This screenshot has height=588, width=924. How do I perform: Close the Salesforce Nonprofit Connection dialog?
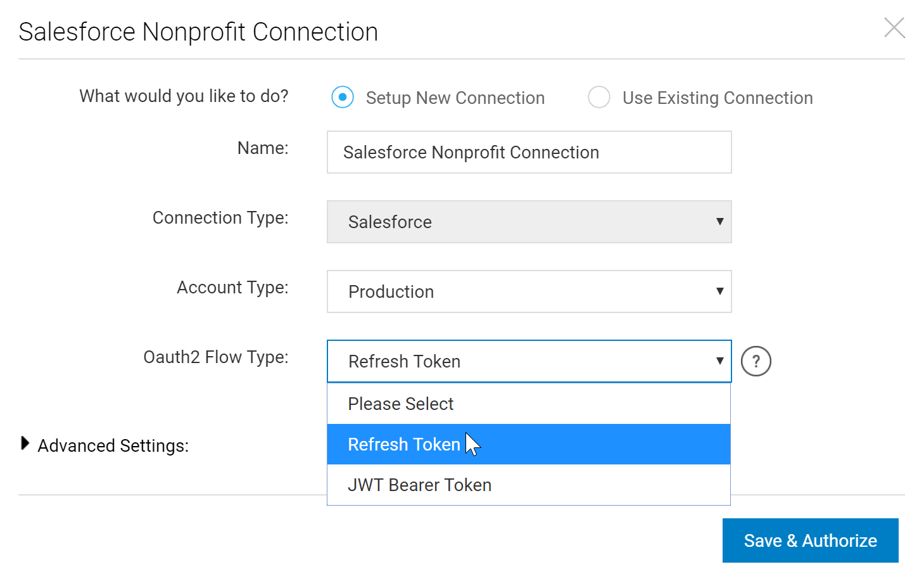[894, 28]
